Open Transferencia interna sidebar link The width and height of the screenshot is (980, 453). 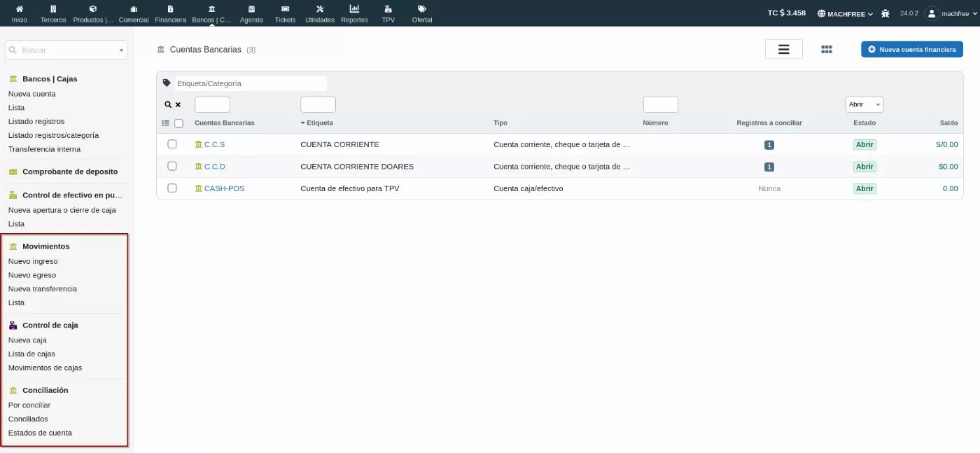click(x=44, y=149)
